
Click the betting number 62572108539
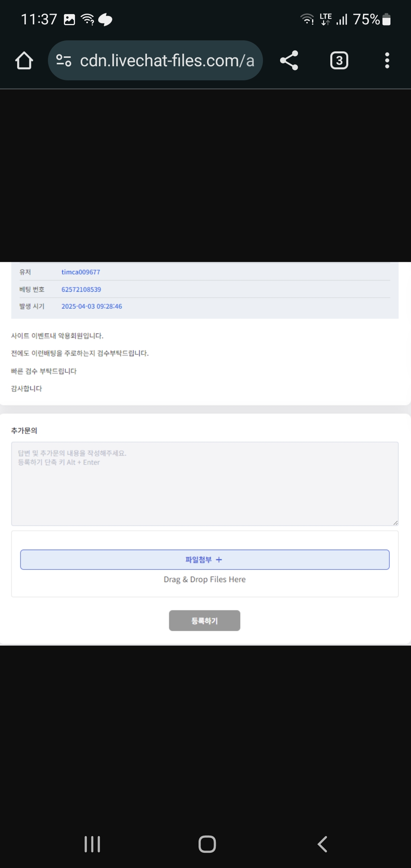(x=81, y=289)
